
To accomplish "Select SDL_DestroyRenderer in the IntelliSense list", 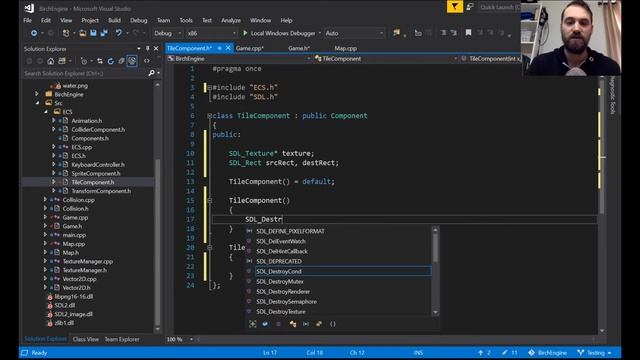I will [x=283, y=292].
